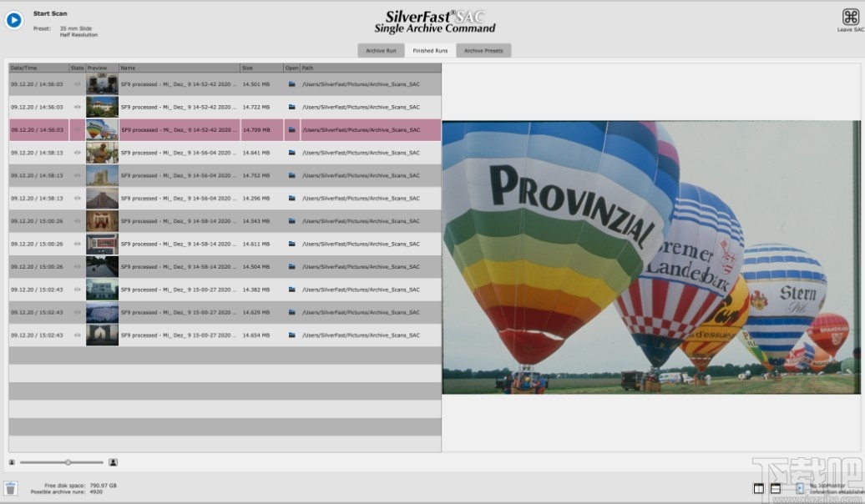Click the date cell of the 14.654 MB row
The image size is (865, 504).
click(x=37, y=335)
